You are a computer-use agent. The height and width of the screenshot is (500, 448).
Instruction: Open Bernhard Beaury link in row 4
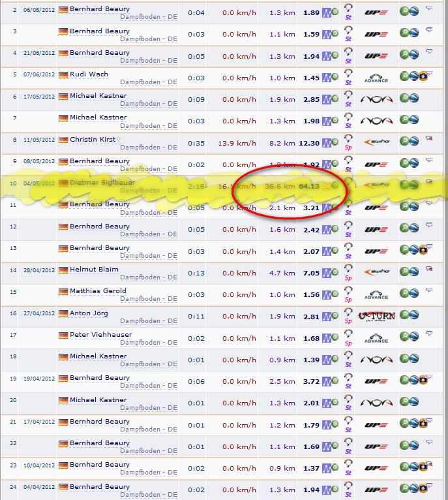[x=100, y=53]
